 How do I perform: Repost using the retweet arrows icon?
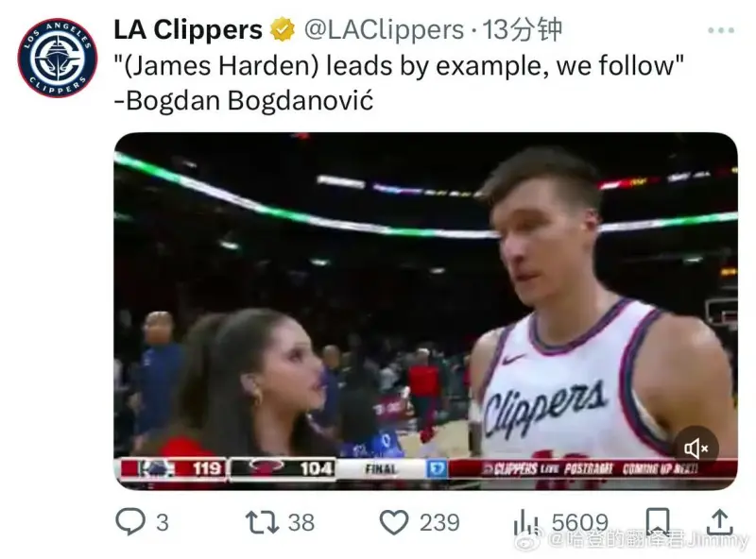(263, 522)
